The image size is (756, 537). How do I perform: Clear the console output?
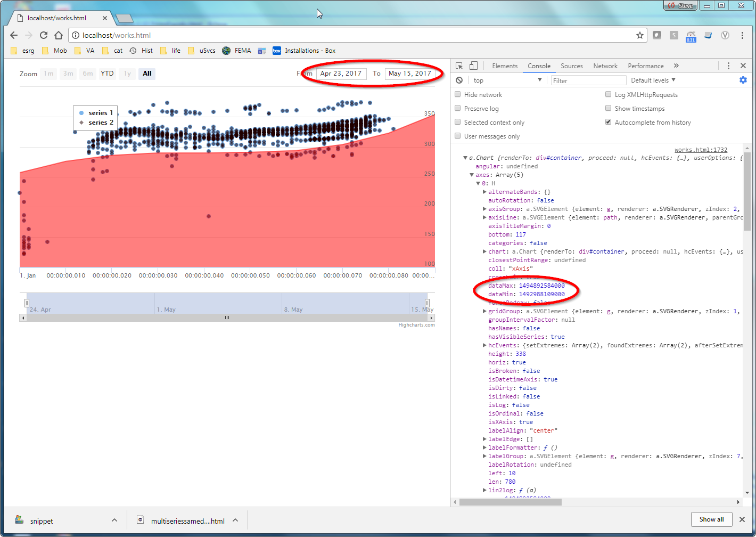[459, 80]
